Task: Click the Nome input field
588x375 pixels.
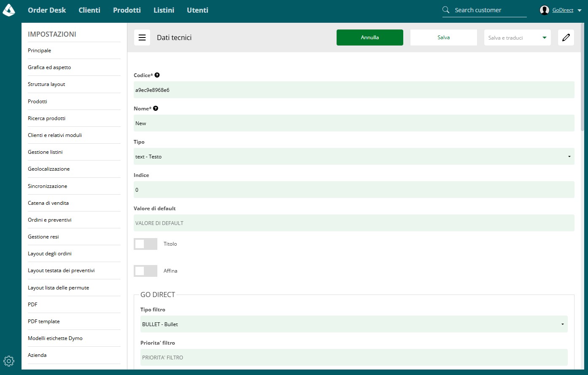Action: [354, 123]
